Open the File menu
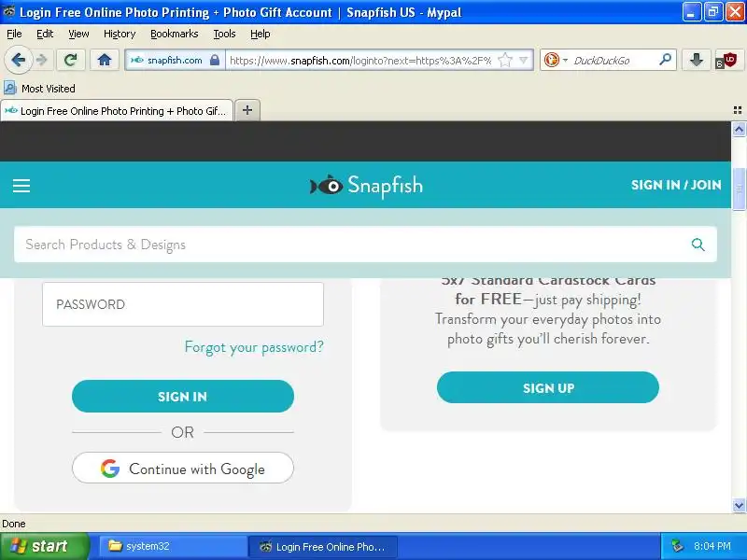747x560 pixels. tap(14, 34)
